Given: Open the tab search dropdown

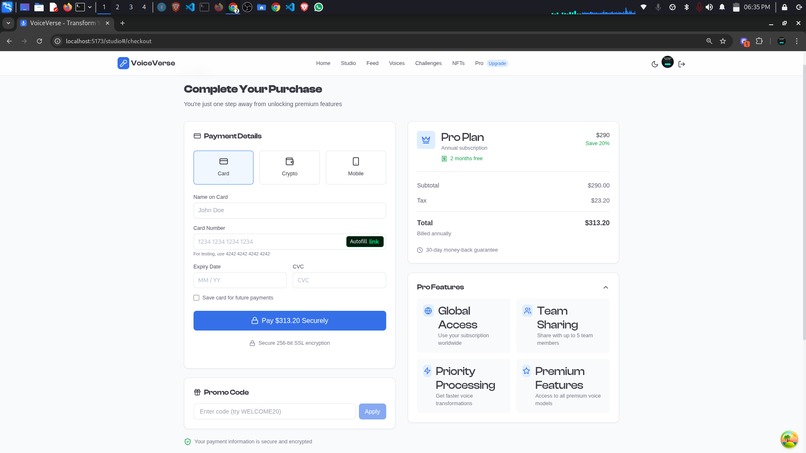Looking at the screenshot, I should (8, 23).
